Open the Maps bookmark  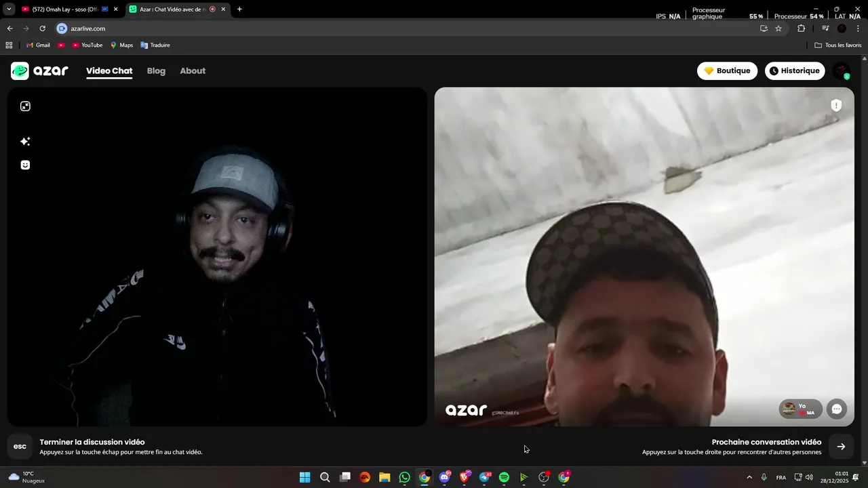coord(121,45)
